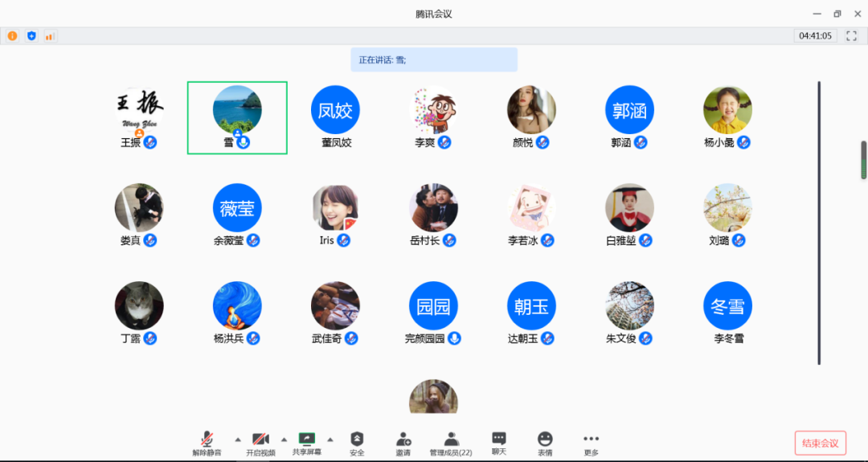Unmute microphone with 解除静音 button
Viewport: 868px width, 462px height.
(x=207, y=442)
